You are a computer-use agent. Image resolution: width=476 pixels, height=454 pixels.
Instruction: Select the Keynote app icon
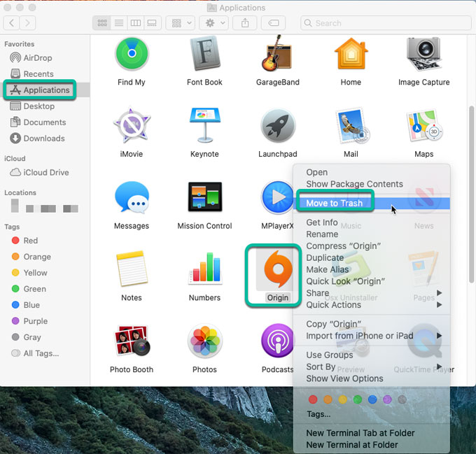(204, 126)
